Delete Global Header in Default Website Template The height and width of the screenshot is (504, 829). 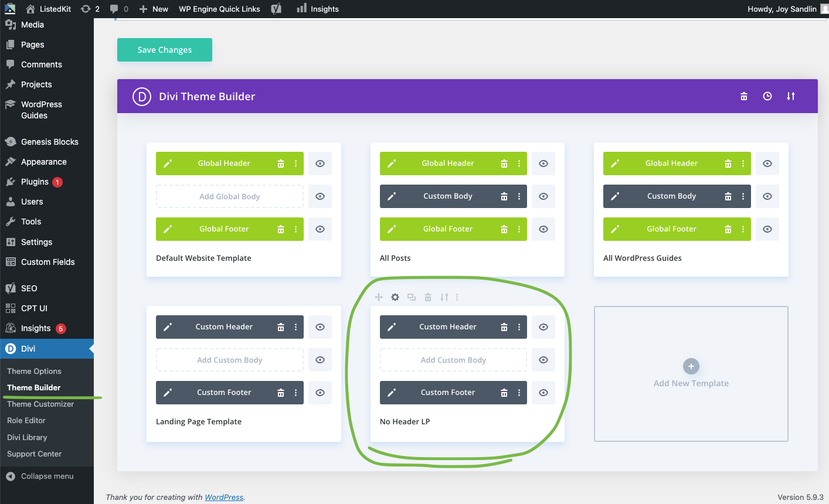(280, 164)
